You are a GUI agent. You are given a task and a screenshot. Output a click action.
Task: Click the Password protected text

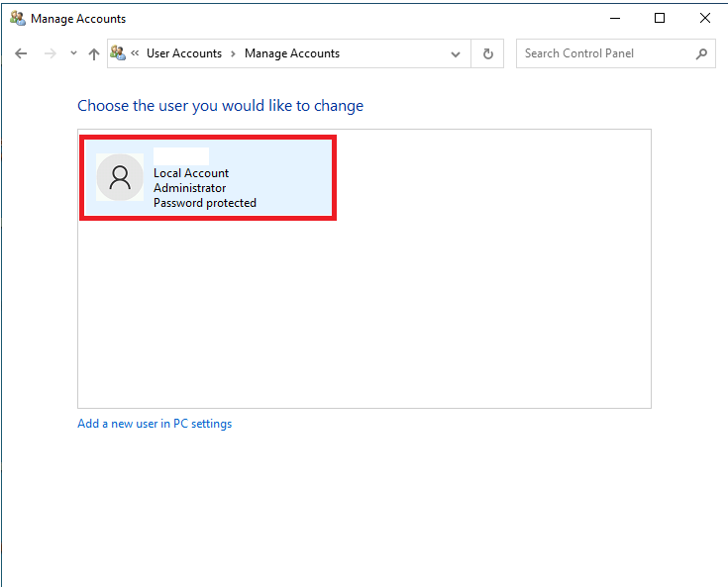click(x=205, y=203)
